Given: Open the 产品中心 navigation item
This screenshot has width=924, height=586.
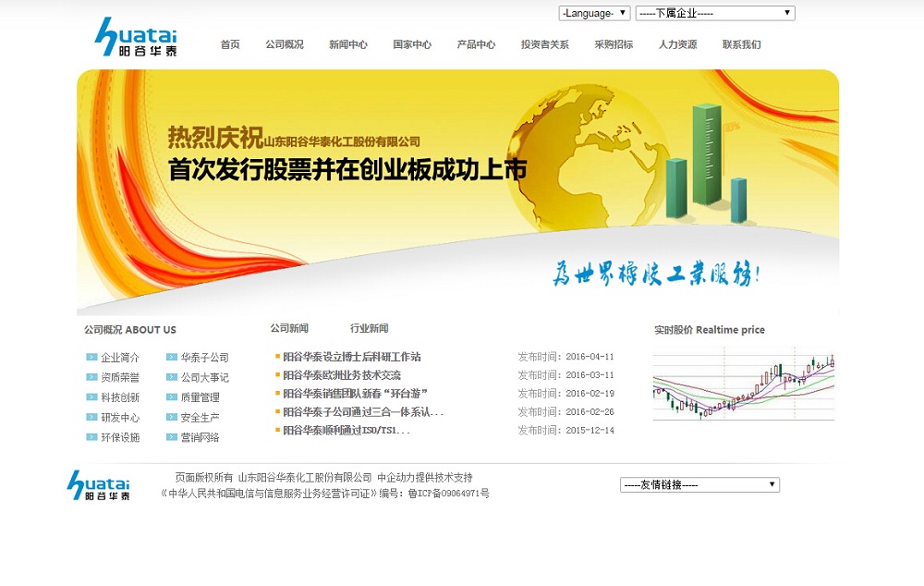Looking at the screenshot, I should [x=476, y=44].
